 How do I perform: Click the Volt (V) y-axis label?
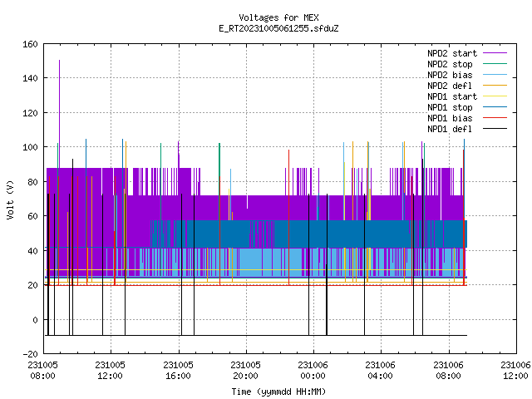10,199
